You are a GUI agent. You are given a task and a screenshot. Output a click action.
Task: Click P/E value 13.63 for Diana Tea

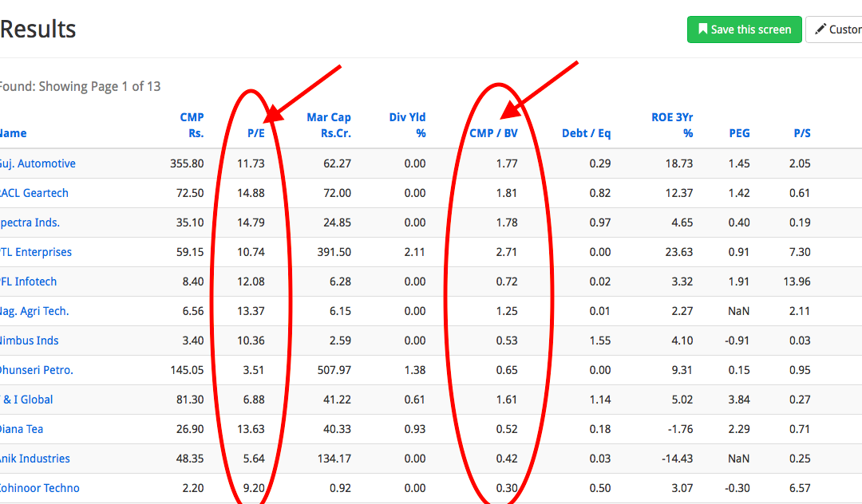pos(251,429)
